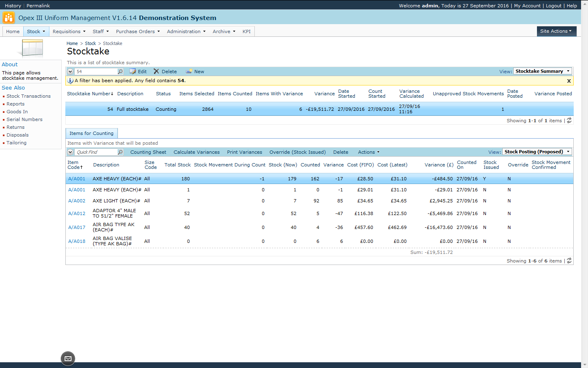Open the History link in top bar
588x368 pixels.
13,6
